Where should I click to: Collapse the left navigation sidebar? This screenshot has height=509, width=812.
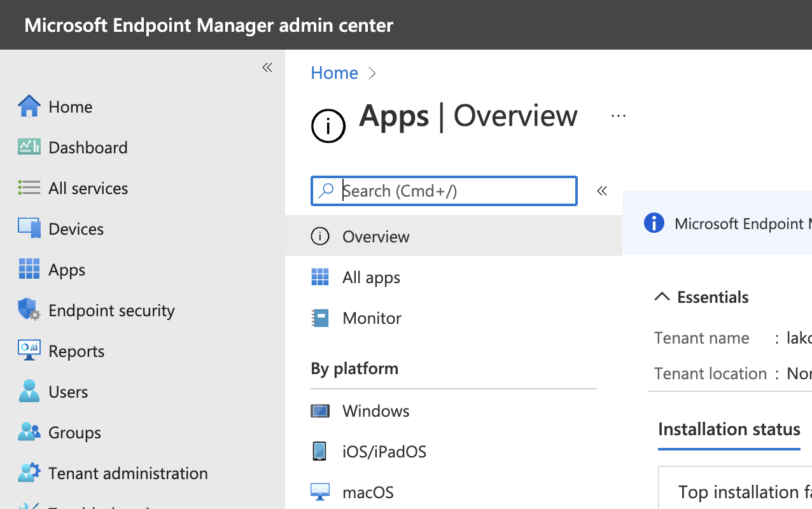(x=267, y=67)
